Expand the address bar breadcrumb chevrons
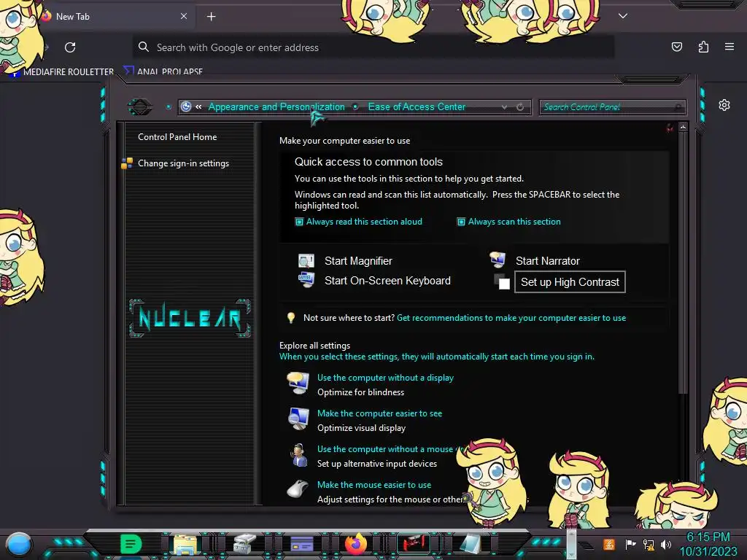747x560 pixels. (198, 106)
